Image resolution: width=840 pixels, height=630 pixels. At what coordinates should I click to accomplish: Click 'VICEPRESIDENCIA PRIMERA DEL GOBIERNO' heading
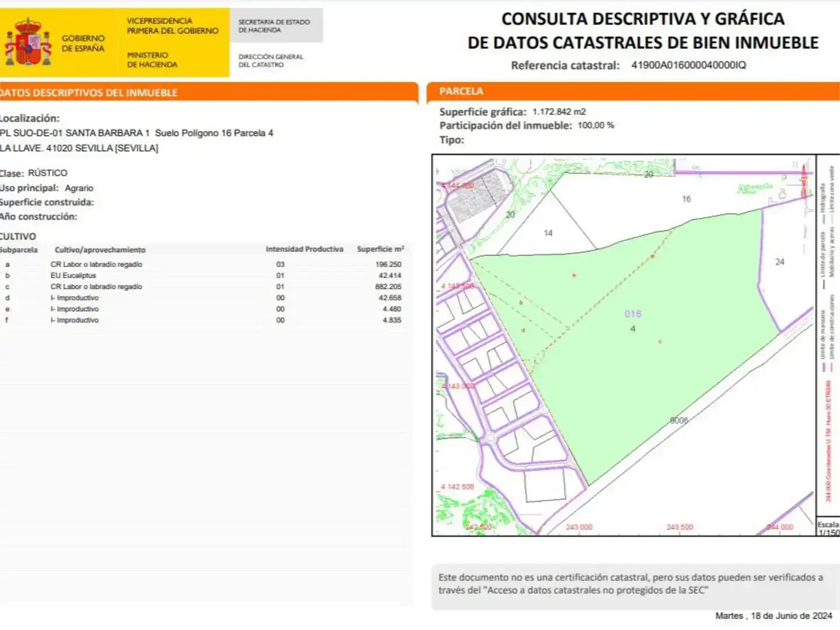(173, 26)
